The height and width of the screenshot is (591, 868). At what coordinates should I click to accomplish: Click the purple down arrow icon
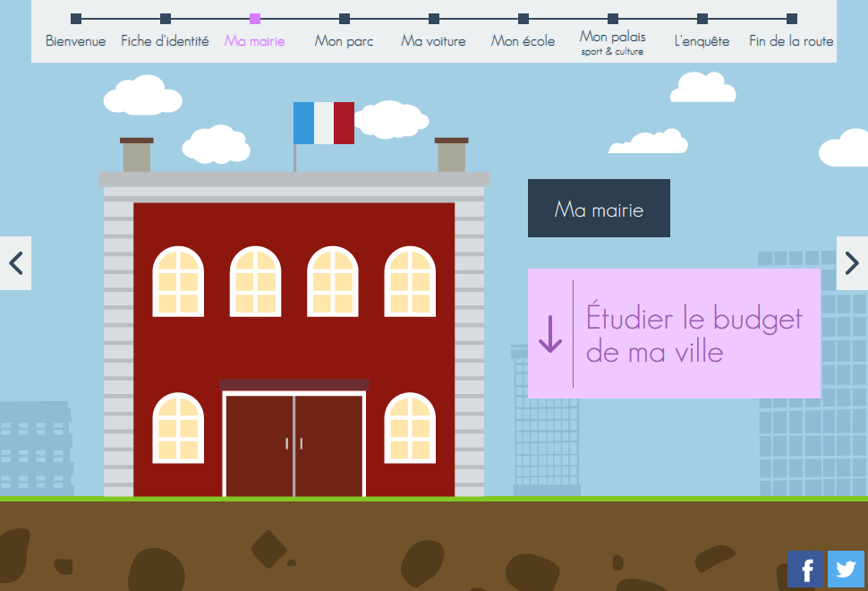coord(550,334)
